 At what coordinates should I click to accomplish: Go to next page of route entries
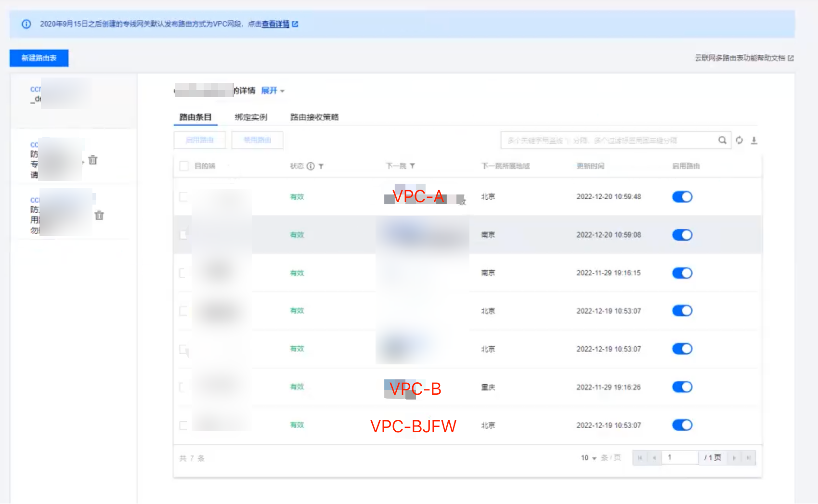pos(734,458)
